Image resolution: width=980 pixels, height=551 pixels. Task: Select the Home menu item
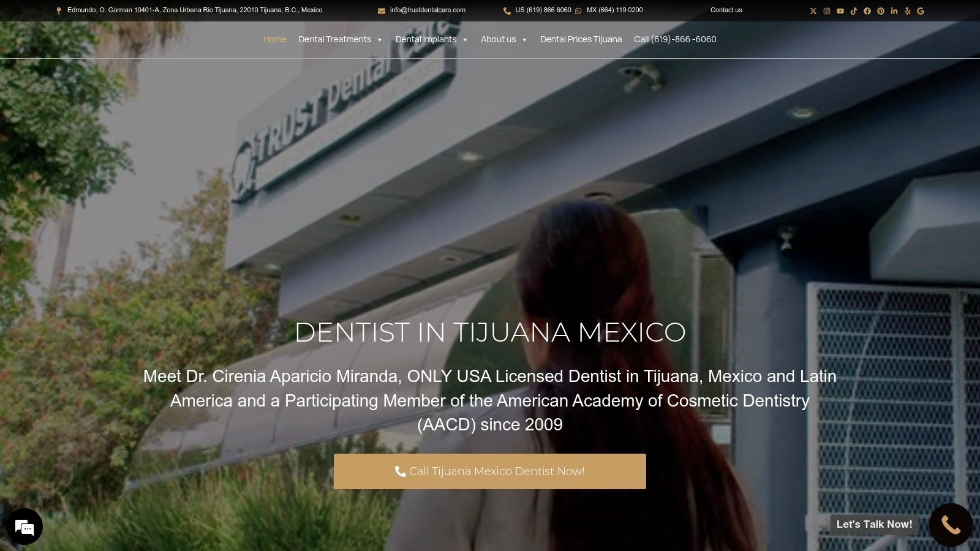[274, 39]
